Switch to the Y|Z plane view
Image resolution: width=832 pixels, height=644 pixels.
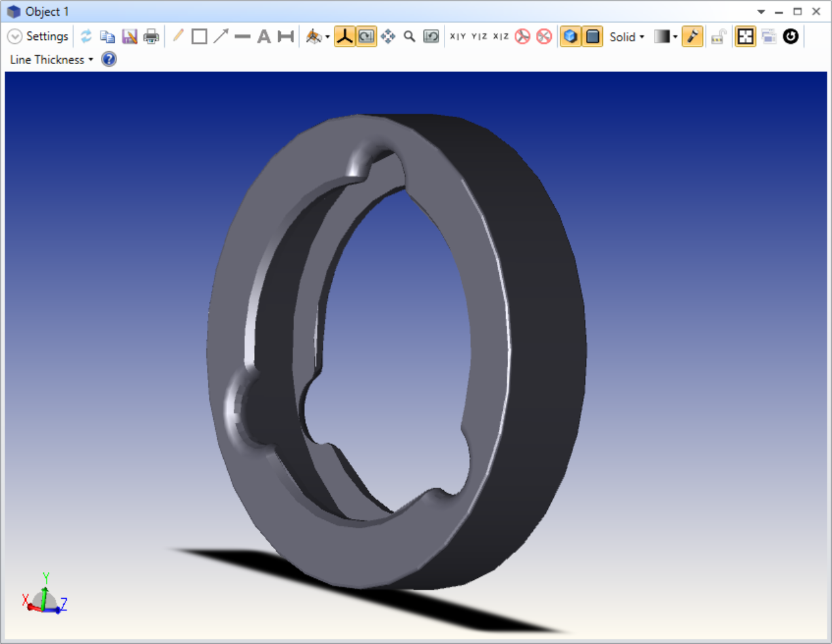tap(479, 37)
